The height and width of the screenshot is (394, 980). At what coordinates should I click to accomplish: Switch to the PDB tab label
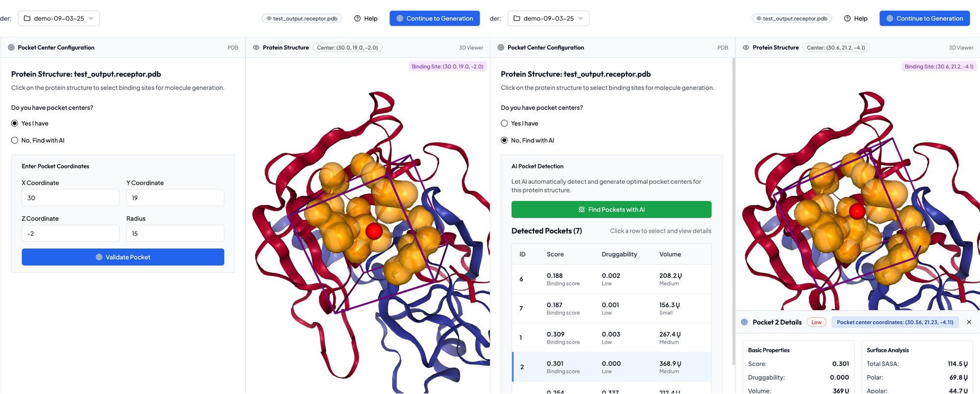233,47
